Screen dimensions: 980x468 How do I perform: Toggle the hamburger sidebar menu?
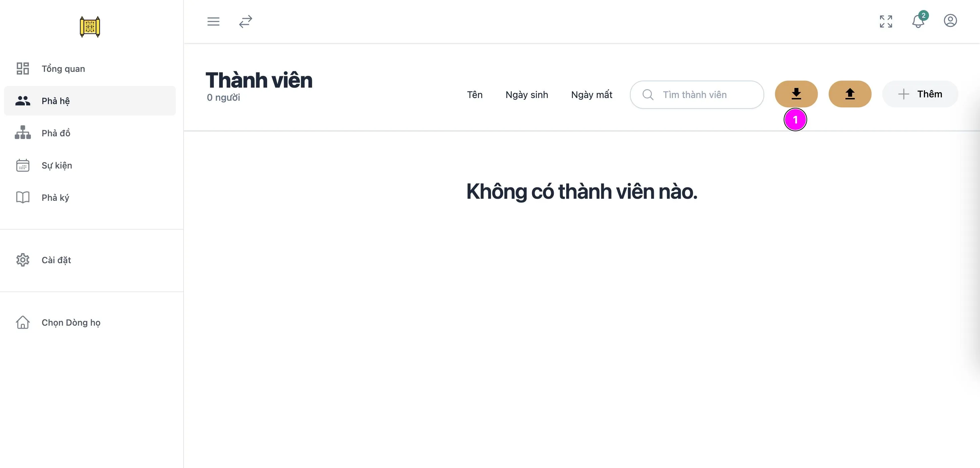pyautogui.click(x=213, y=22)
